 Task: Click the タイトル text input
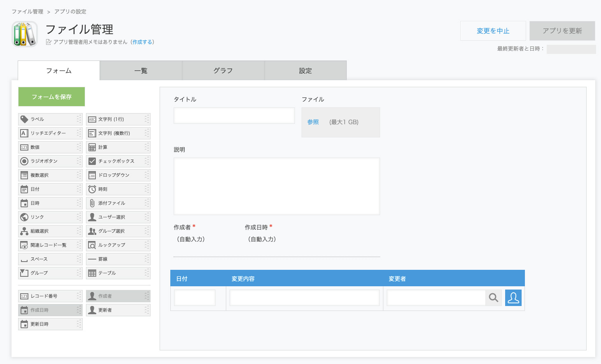(234, 116)
